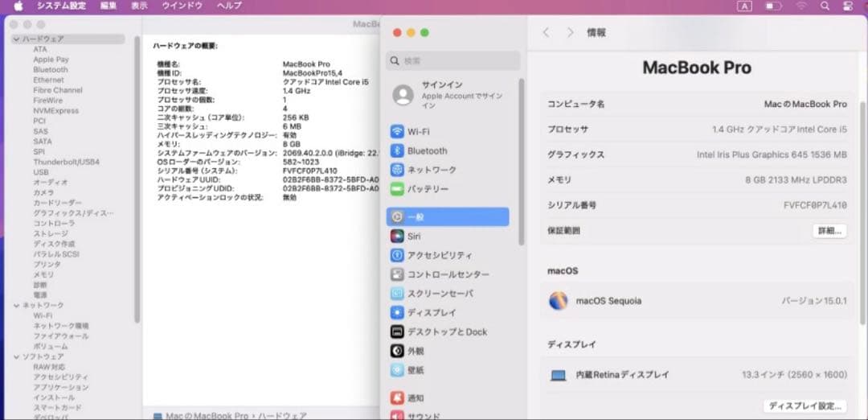Open the ヘルプ menu
This screenshot has width=868, height=420.
(229, 6)
